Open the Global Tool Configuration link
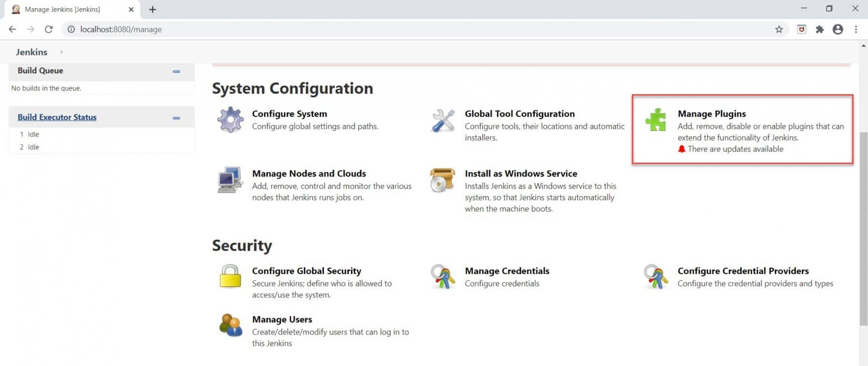 click(520, 113)
